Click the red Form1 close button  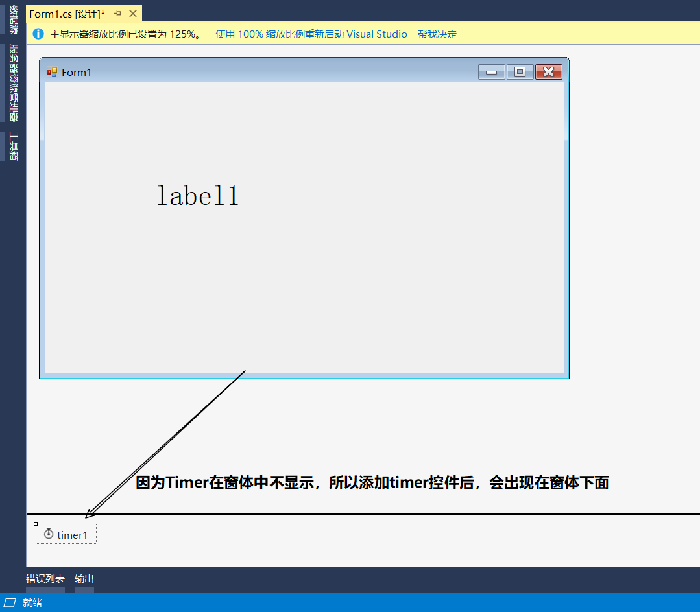point(549,72)
